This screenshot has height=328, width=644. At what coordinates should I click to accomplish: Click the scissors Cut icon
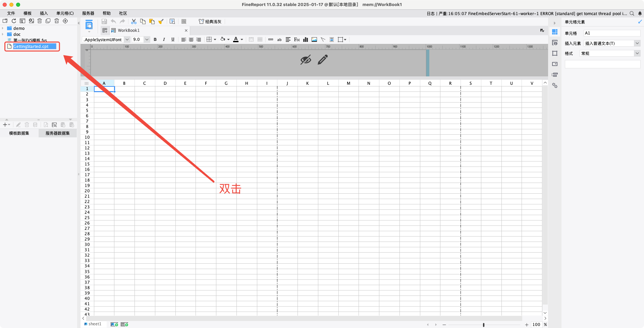tap(133, 21)
